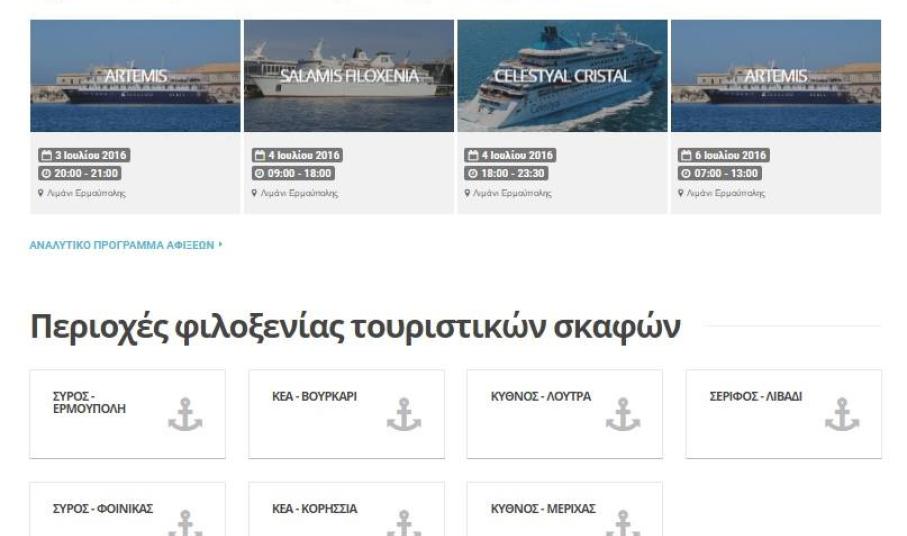Click the clock icon beside 09:00 - 18:00
Image resolution: width=907 pixels, height=536 pixels.
259,173
